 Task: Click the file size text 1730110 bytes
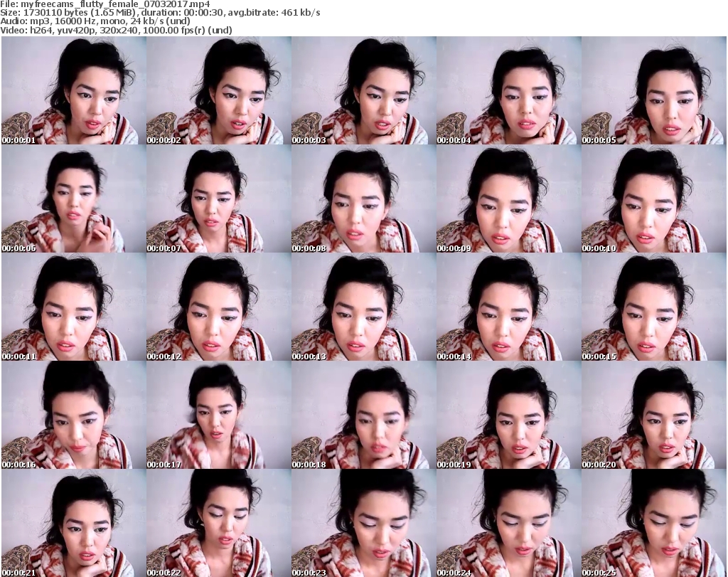(55, 13)
